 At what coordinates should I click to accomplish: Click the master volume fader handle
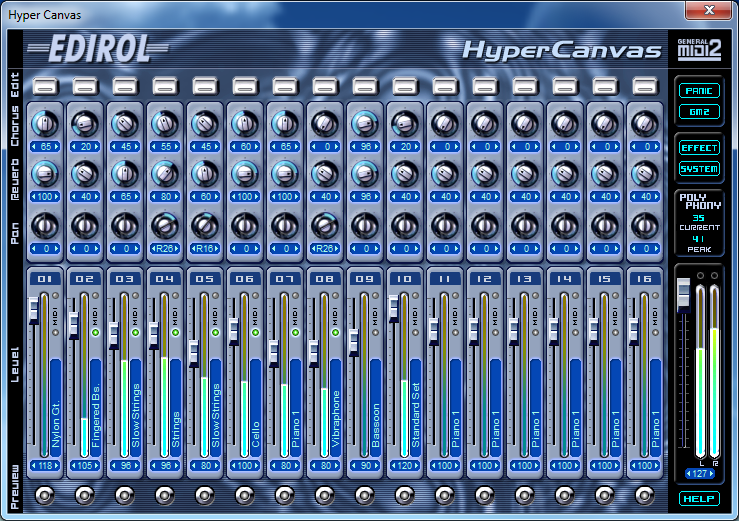pos(683,295)
